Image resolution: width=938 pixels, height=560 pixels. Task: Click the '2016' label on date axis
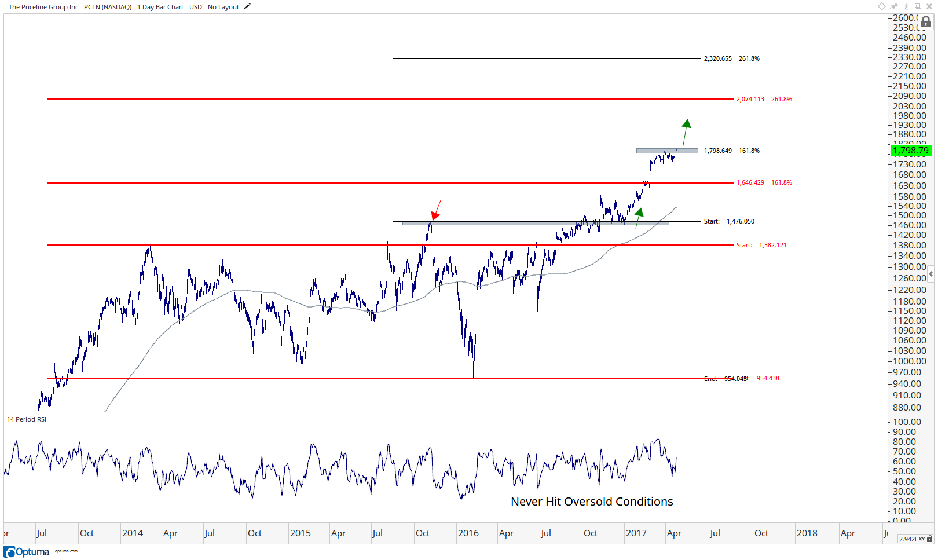[x=468, y=533]
